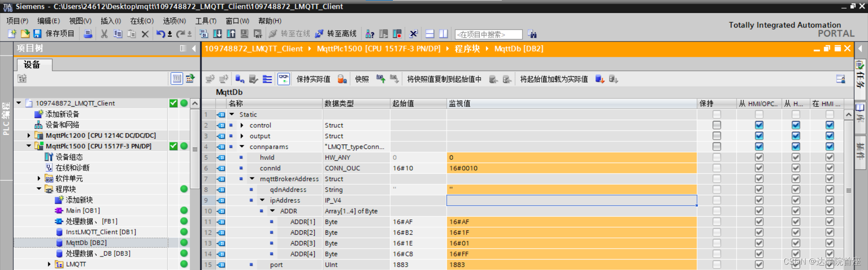Click the copy icon in main toolbar

(118, 34)
